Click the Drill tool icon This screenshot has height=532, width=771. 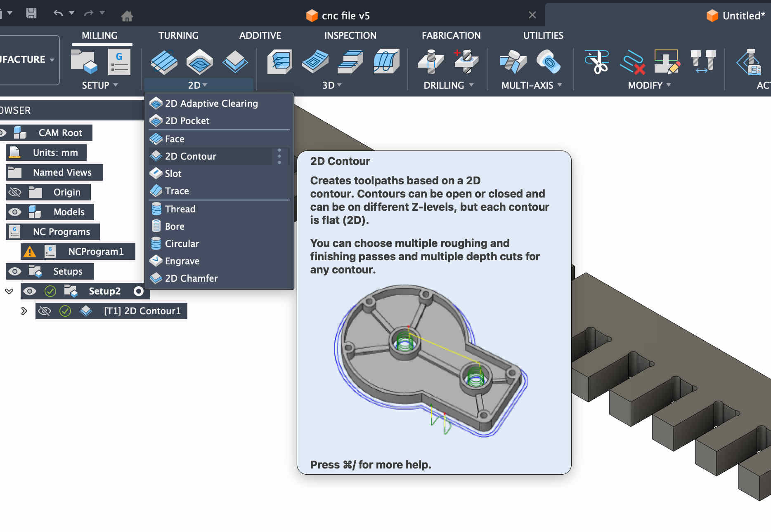pyautogui.click(x=431, y=62)
